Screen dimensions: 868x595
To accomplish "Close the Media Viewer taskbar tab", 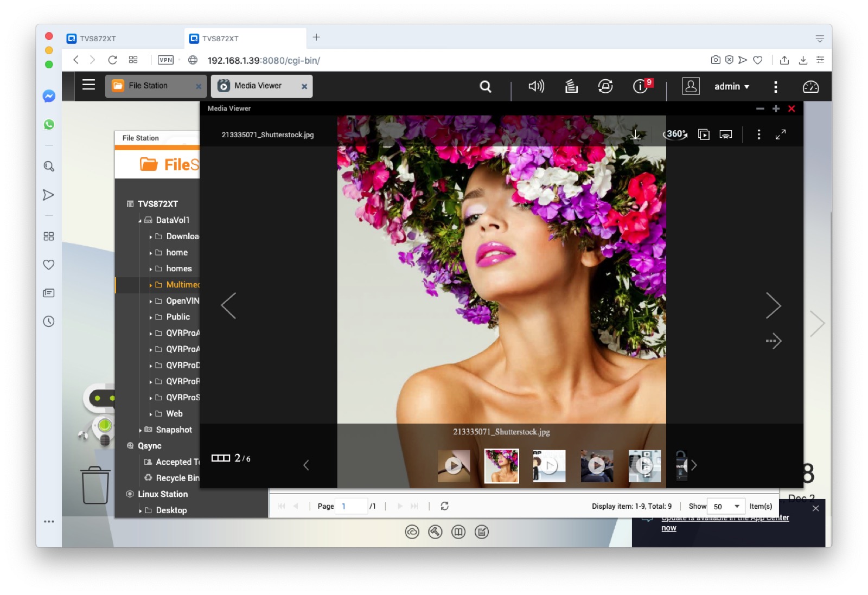I will click(x=304, y=86).
